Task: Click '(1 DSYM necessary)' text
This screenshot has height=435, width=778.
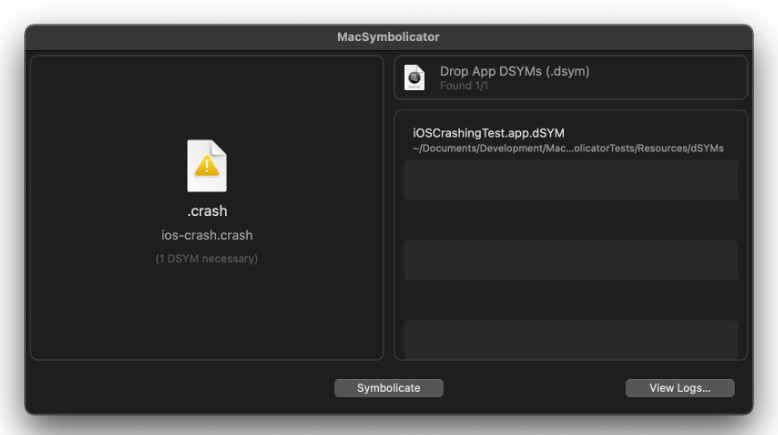Action: point(207,258)
